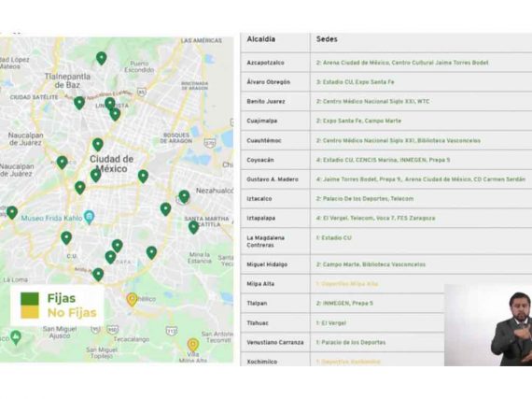The image size is (532, 399).
Task: Click the Deportivo Milpa Alta yellow link
Action: click(x=347, y=284)
